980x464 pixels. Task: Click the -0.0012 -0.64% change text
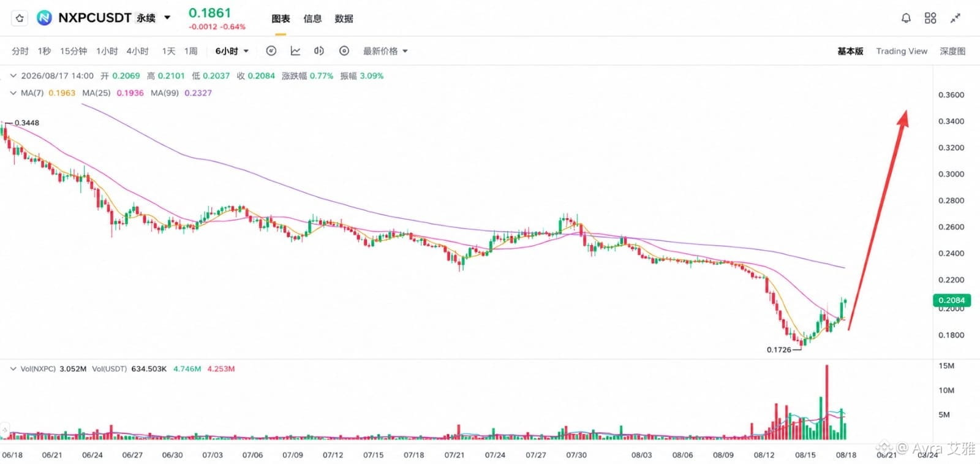coord(217,27)
